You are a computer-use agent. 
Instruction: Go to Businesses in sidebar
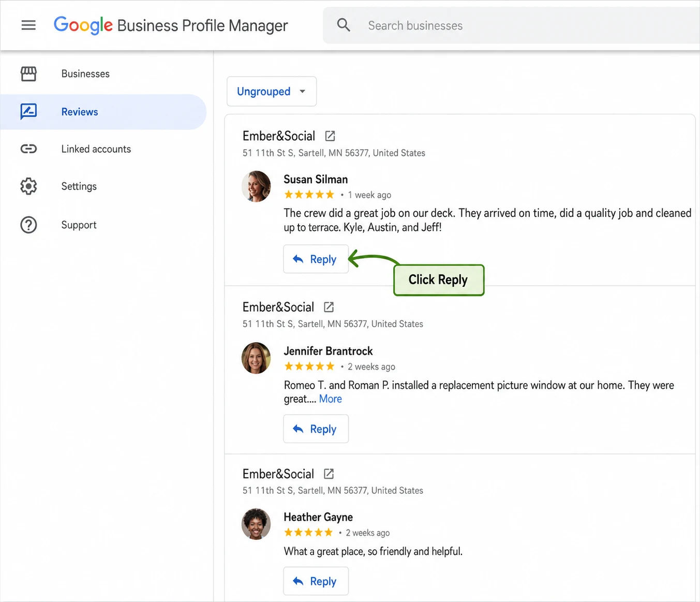(85, 74)
